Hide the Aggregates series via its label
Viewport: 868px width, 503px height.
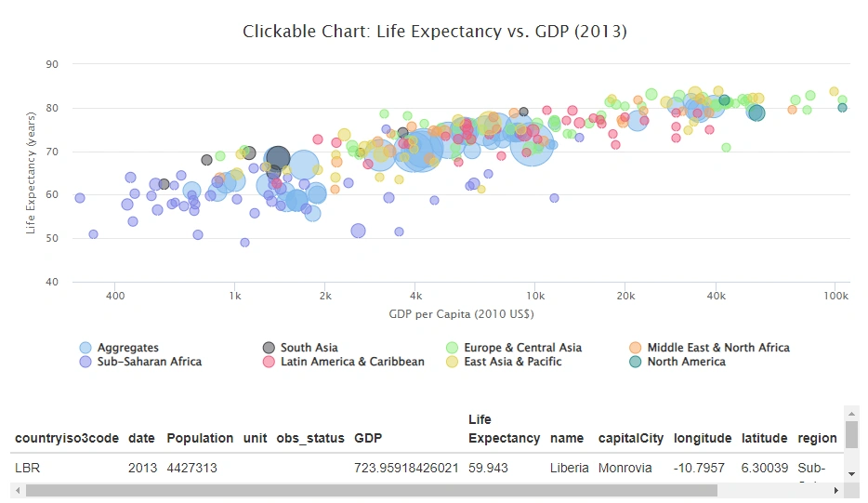(128, 348)
